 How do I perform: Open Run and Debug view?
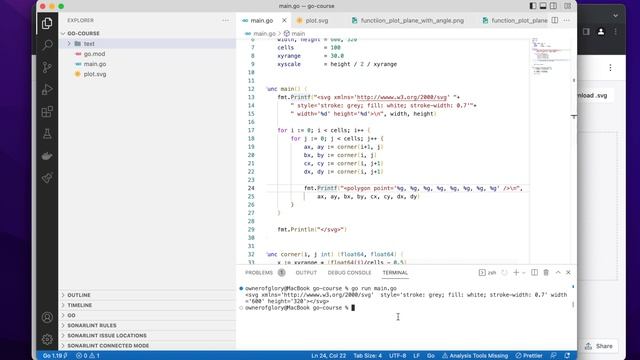coord(47,89)
